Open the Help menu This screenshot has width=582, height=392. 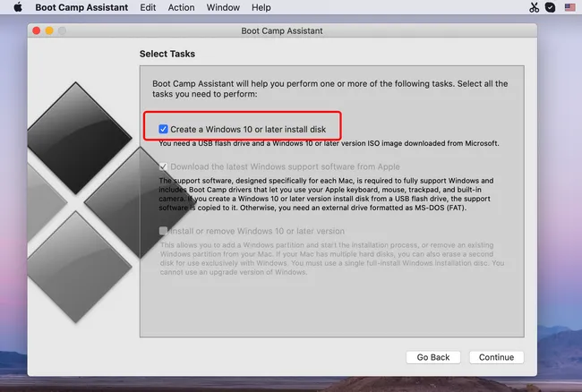261,7
